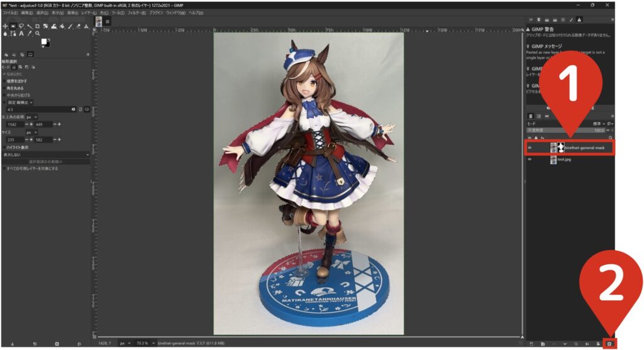Switch to the Channels tab
Screen dimensions: 644x350
pos(538,116)
